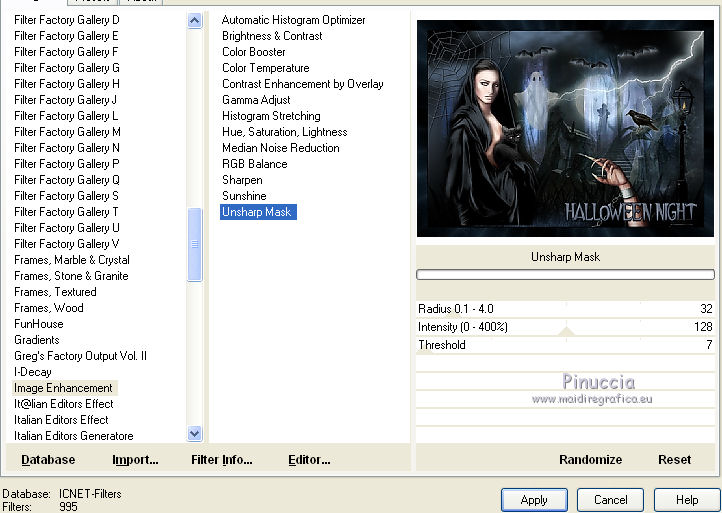
Task: Select Filter Factory Gallery E
Action: click(x=66, y=36)
